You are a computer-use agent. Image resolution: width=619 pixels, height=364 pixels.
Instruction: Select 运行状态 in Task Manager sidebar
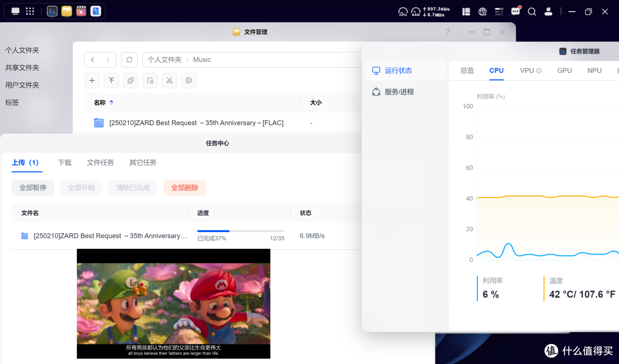pos(405,71)
